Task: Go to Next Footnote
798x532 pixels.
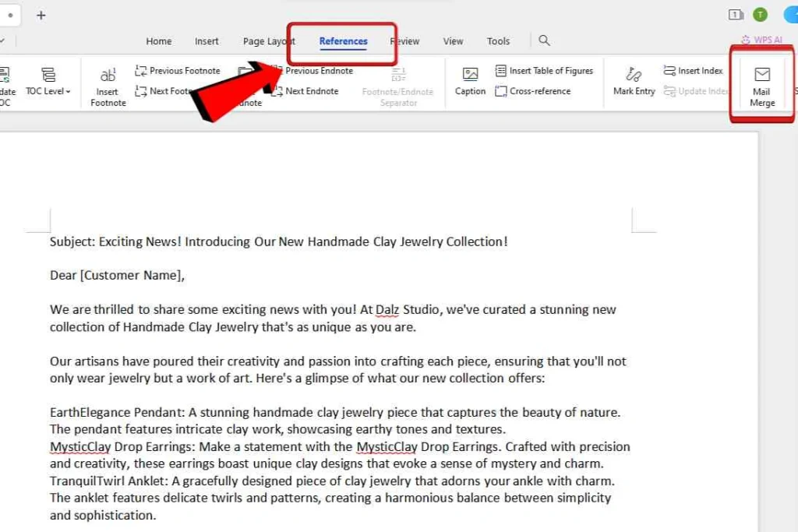Action: [x=164, y=91]
